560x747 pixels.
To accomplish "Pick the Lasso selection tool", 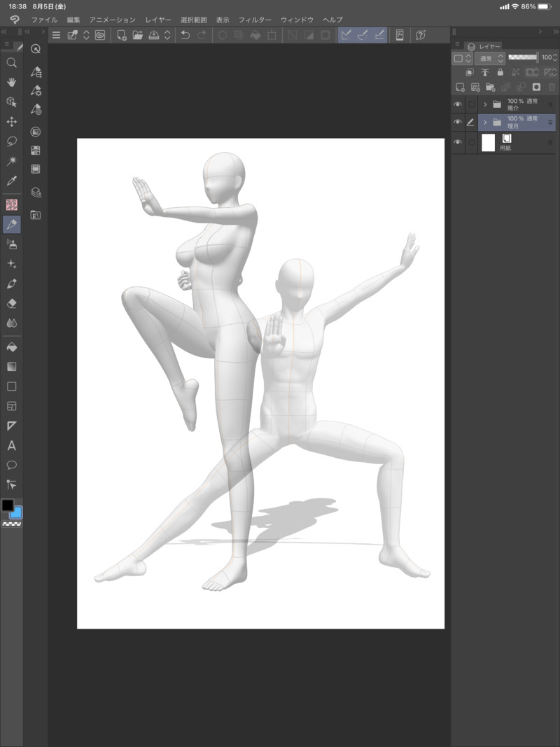I will (11, 141).
